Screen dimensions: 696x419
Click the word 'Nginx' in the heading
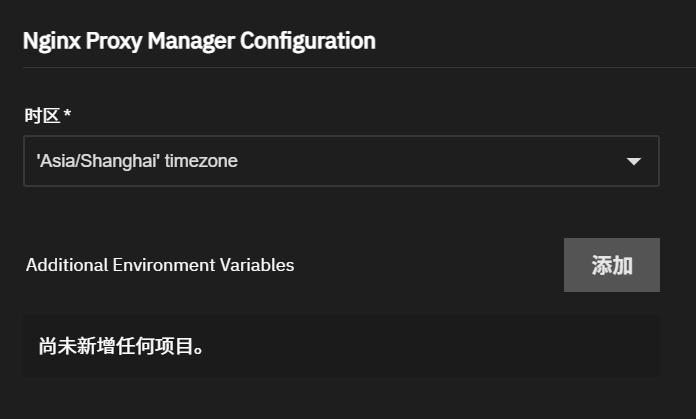click(51, 41)
